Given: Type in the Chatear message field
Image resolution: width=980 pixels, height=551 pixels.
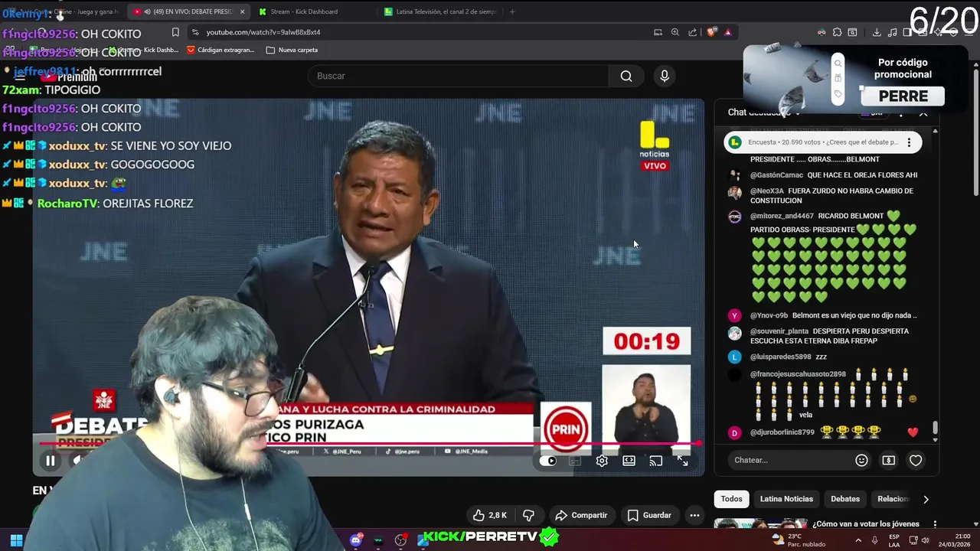Looking at the screenshot, I should (x=789, y=460).
